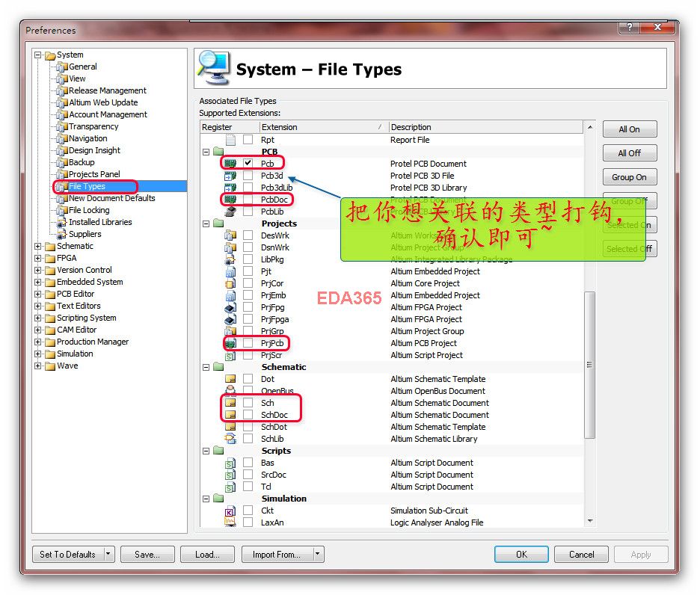
Task: Select Release Management in the tree
Action: [107, 90]
